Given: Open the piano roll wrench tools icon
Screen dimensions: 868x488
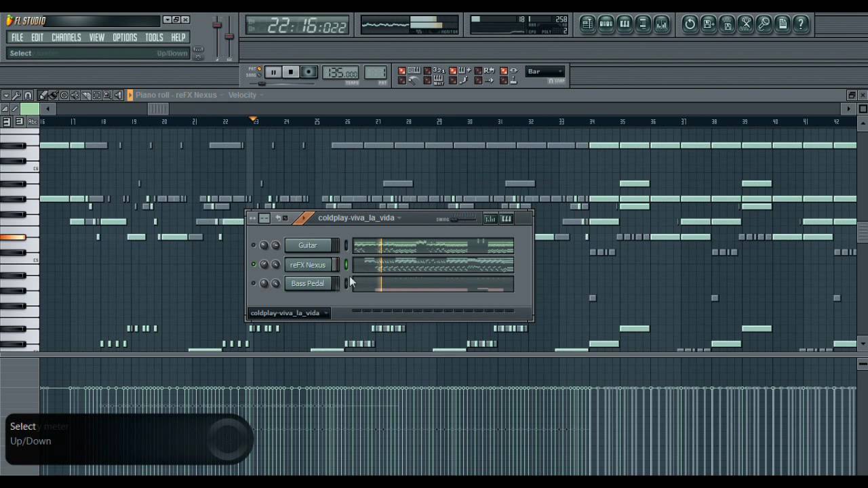Looking at the screenshot, I should [16, 96].
